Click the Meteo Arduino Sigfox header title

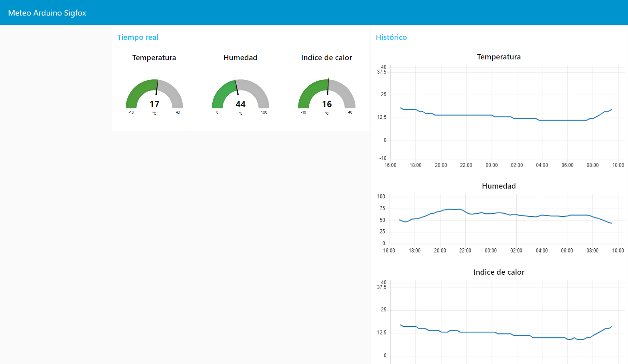tap(47, 13)
